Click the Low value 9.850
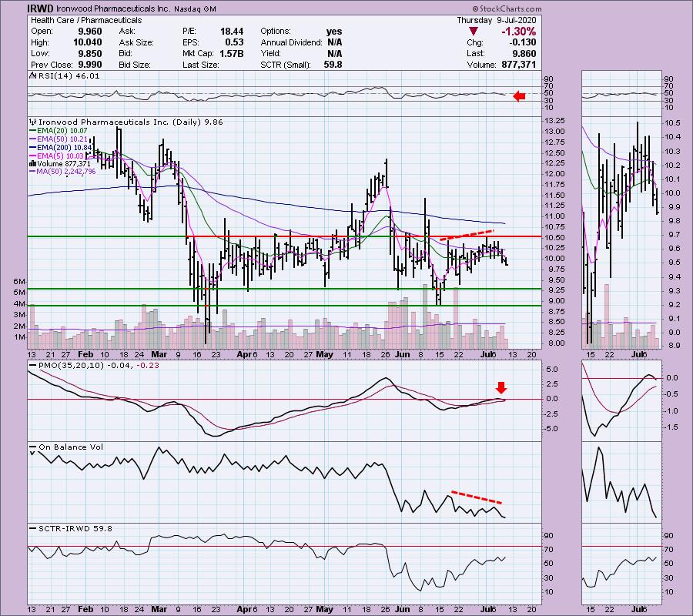The width and height of the screenshot is (693, 616). [x=90, y=53]
